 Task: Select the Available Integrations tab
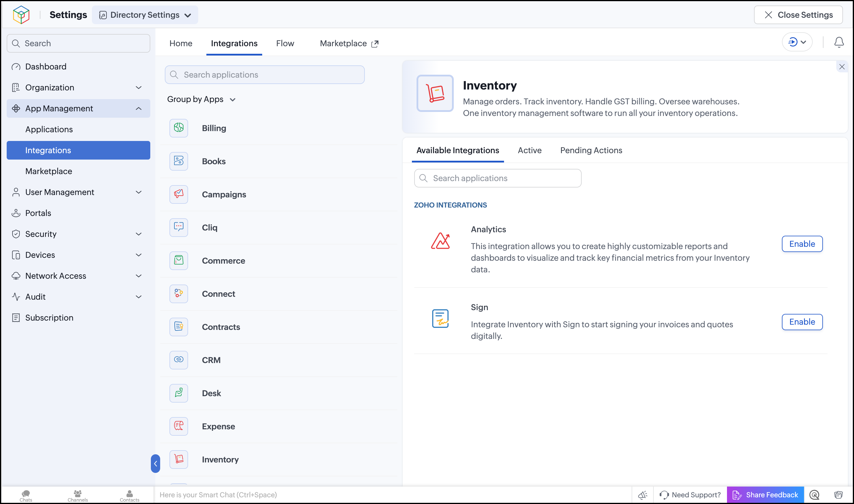(458, 150)
